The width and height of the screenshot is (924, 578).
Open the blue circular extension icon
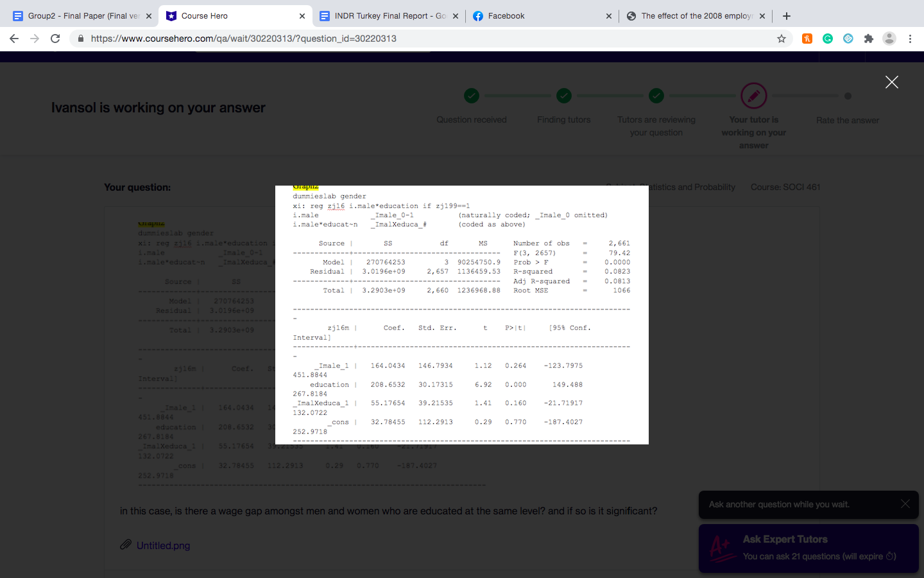pos(848,39)
